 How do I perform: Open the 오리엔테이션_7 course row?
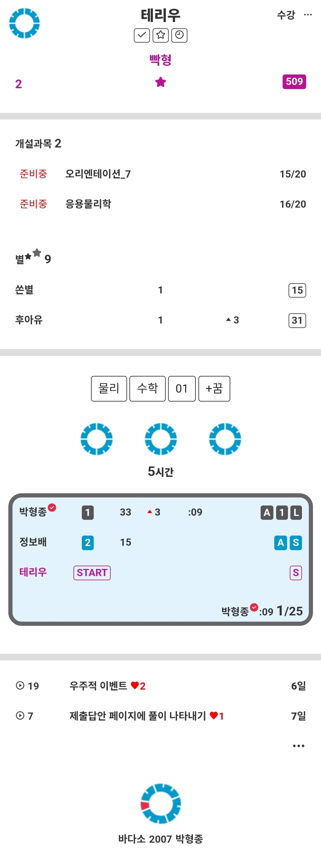pos(161,174)
